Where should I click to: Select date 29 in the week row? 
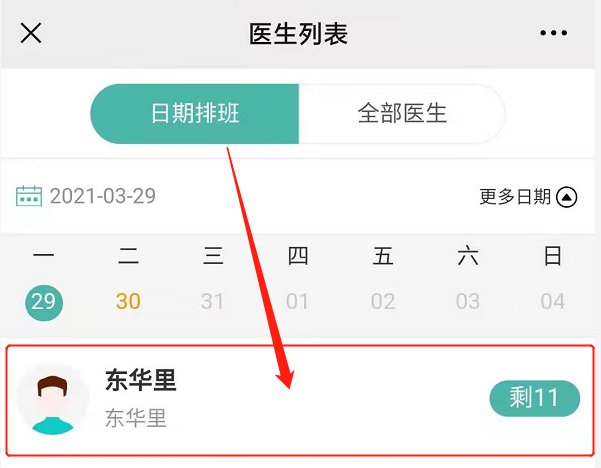[x=44, y=303]
